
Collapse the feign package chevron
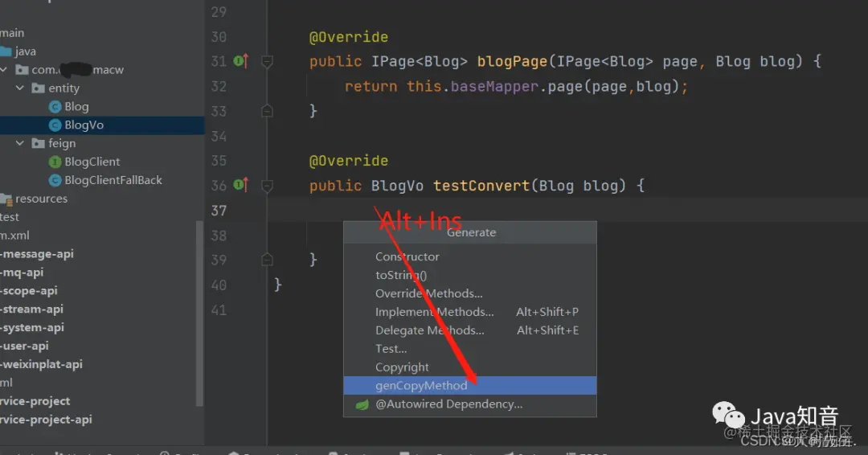pyautogui.click(x=20, y=143)
